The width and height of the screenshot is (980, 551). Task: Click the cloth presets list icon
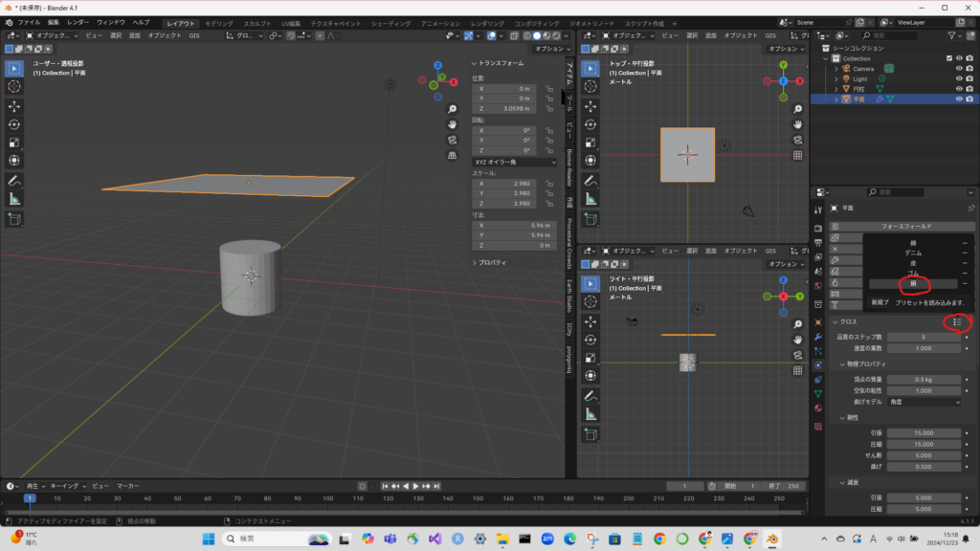coord(956,322)
